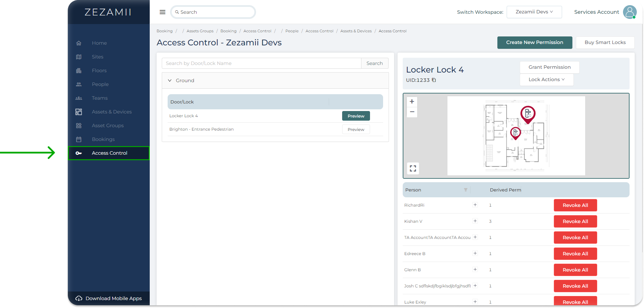This screenshot has height=308, width=644.
Task: Expand permissions for Luke Exley
Action: 475,302
